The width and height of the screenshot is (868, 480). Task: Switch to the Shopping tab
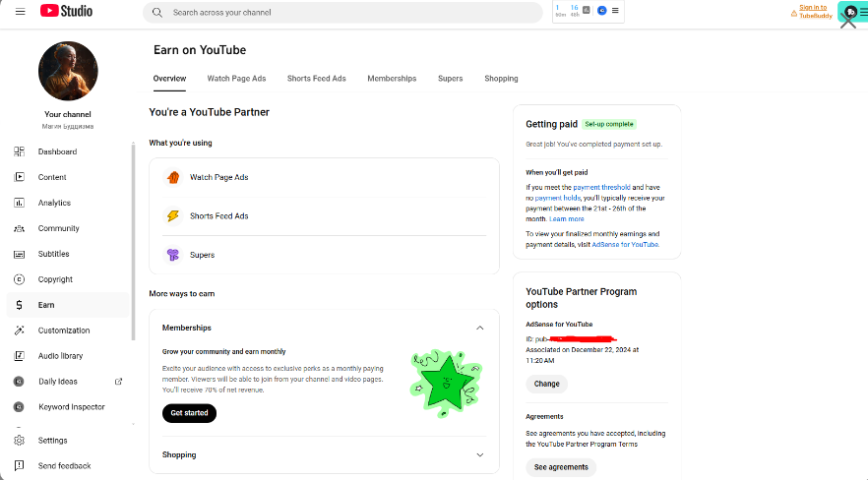[x=501, y=79]
